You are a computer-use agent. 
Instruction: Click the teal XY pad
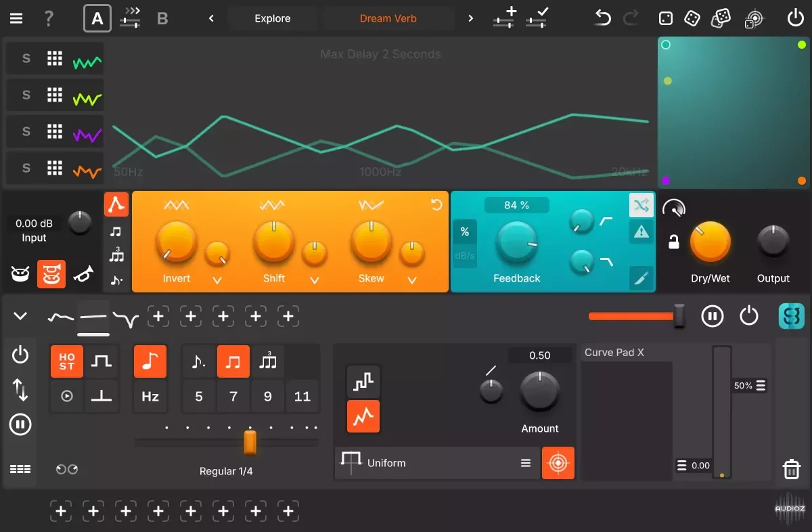734,113
